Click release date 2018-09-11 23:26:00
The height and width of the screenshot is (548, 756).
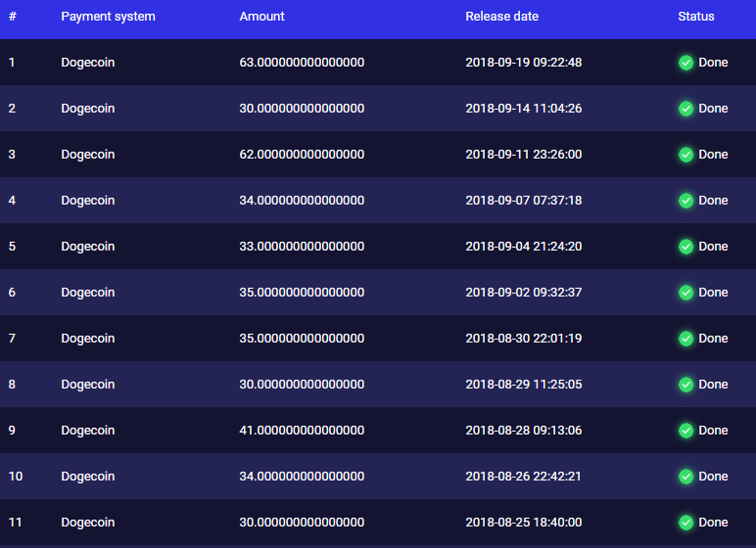(524, 155)
